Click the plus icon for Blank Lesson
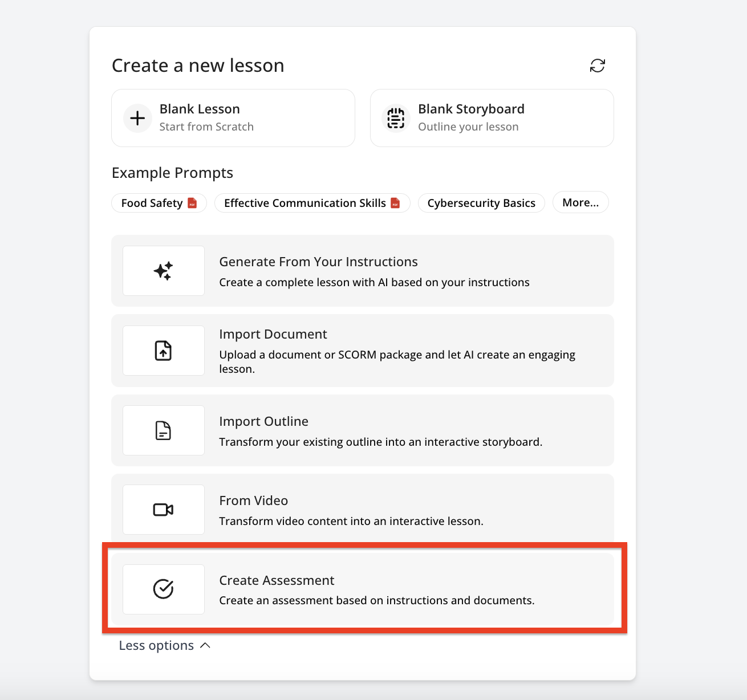 [x=137, y=119]
